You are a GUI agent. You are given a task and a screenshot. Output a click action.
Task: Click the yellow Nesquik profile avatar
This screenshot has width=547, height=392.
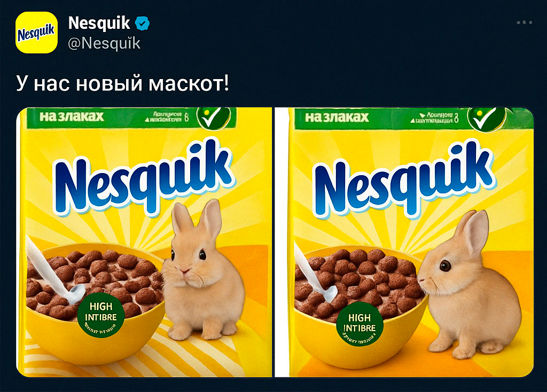click(37, 33)
